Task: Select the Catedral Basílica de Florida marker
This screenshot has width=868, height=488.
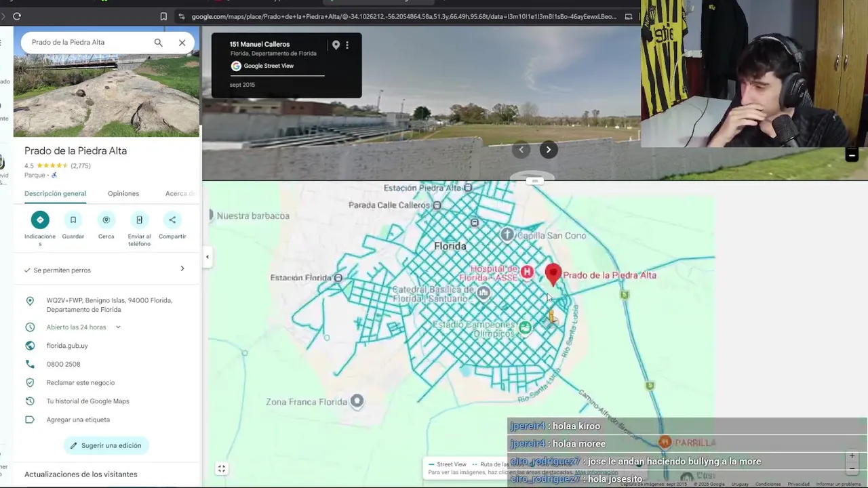Action: click(x=483, y=293)
